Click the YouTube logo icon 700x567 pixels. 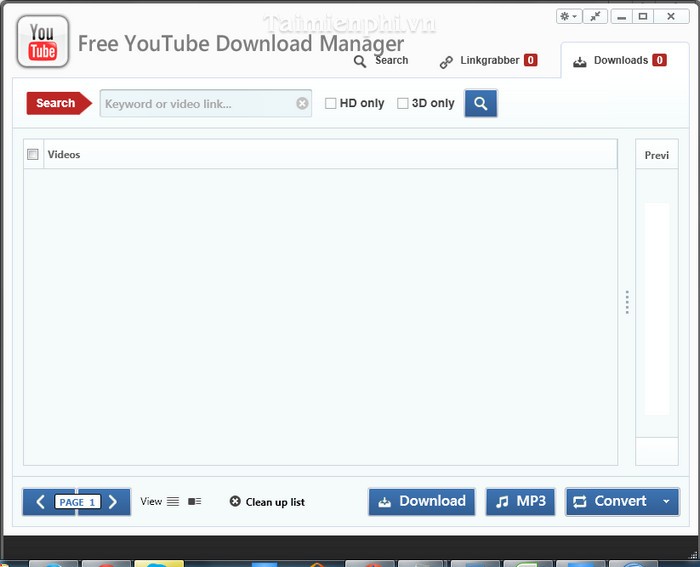(43, 42)
